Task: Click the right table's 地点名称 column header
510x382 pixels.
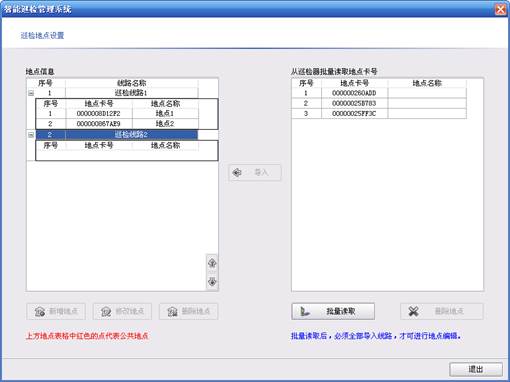Action: (427, 83)
